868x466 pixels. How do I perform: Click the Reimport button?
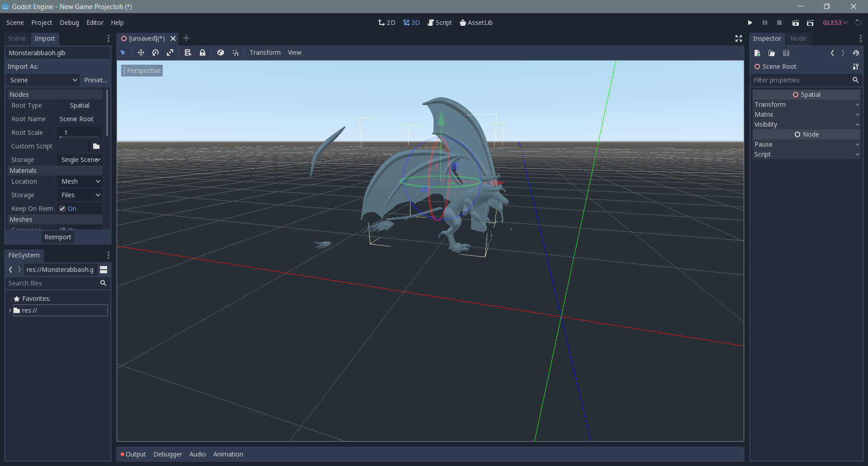pos(58,237)
